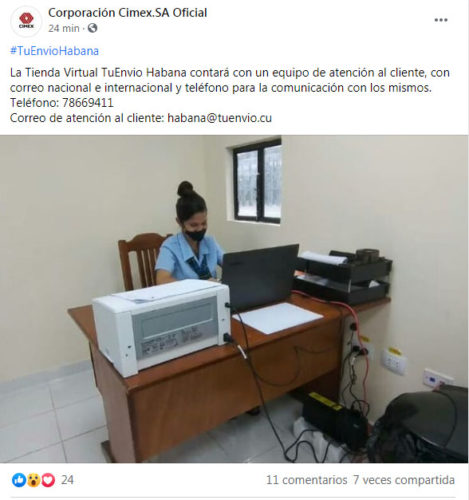The height and width of the screenshot is (500, 469).
Task: Click the blue Like reaction icon
Action: click(x=19, y=480)
